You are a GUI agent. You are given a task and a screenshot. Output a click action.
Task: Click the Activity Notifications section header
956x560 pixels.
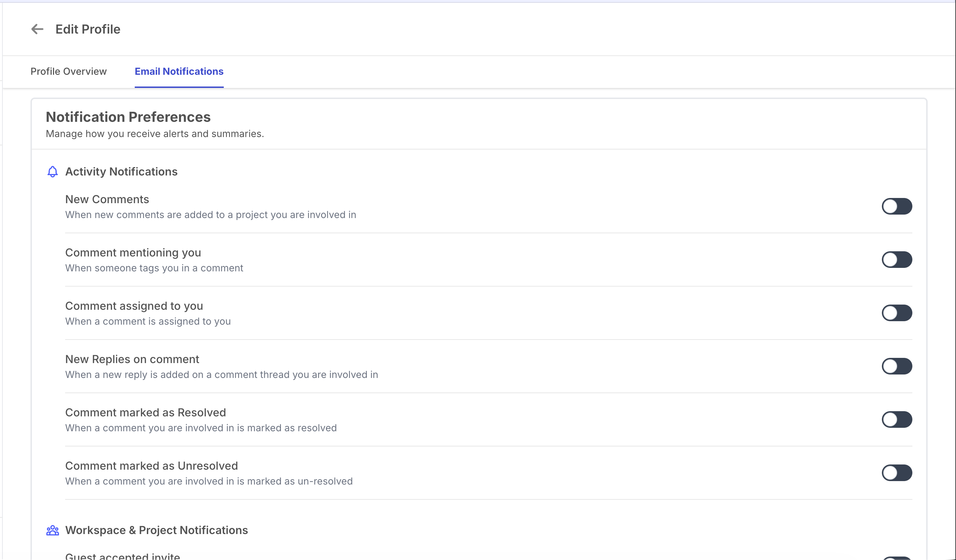pyautogui.click(x=121, y=172)
